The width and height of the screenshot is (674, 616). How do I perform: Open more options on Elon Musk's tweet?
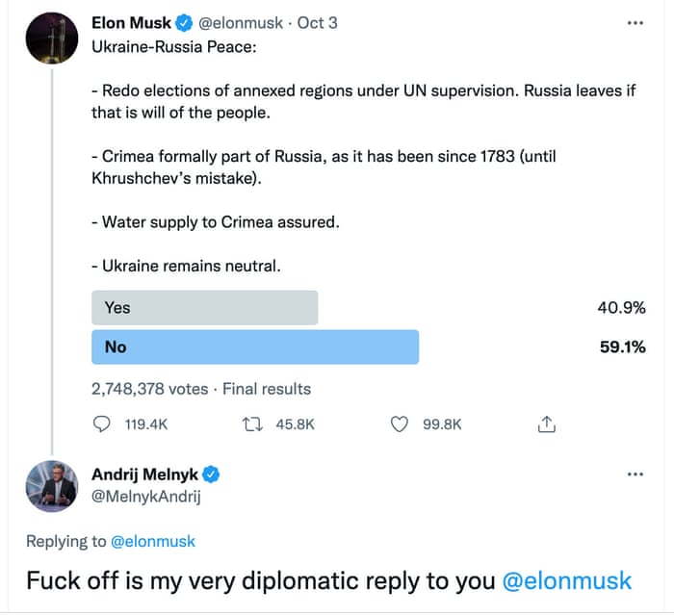point(635,22)
